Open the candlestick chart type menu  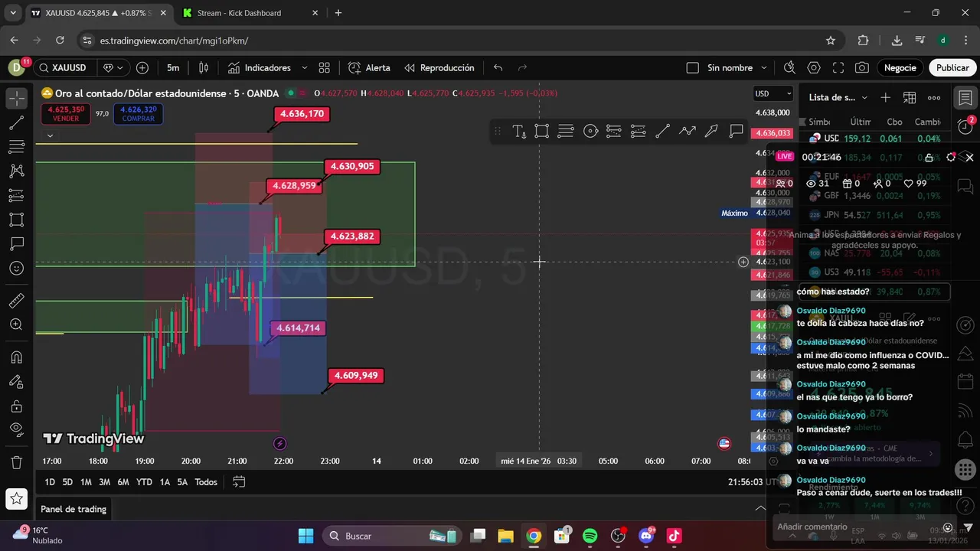[x=204, y=67]
